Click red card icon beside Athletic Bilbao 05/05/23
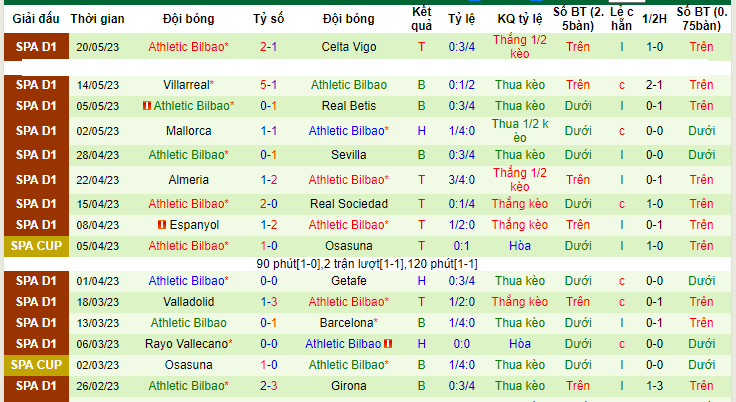The image size is (736, 402). pyautogui.click(x=147, y=106)
